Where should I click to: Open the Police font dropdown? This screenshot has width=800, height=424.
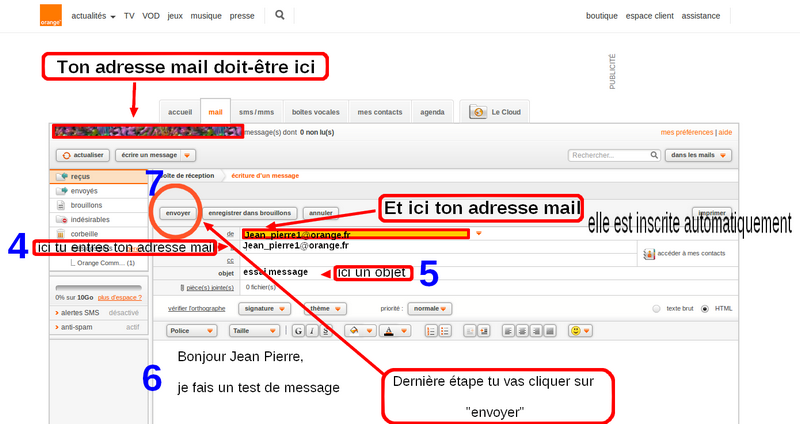click(192, 331)
